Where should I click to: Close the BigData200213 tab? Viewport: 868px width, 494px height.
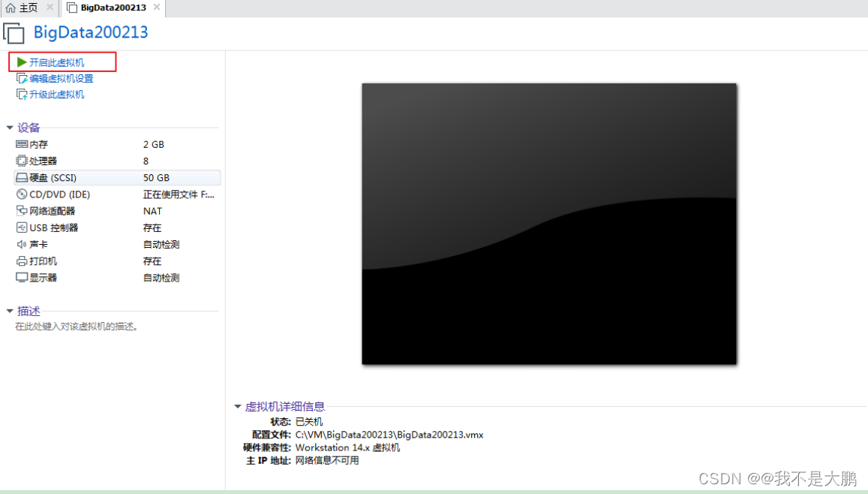[157, 8]
